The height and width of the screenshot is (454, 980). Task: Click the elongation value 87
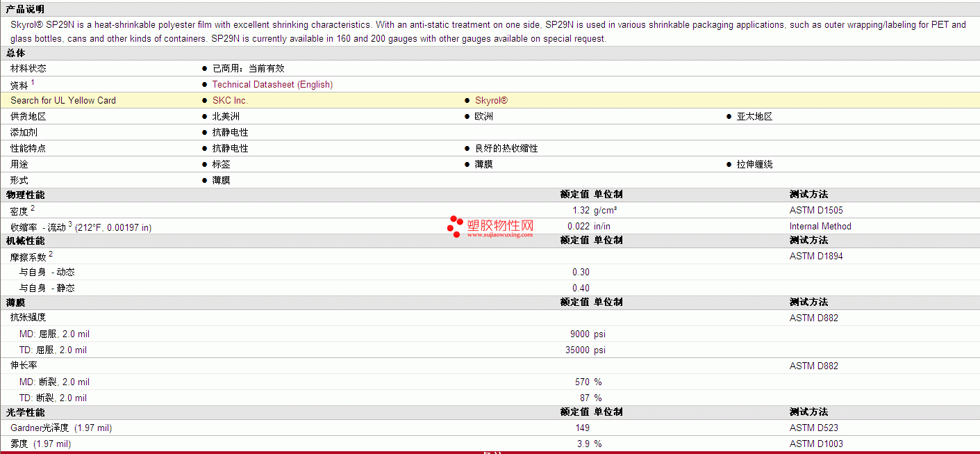(584, 398)
